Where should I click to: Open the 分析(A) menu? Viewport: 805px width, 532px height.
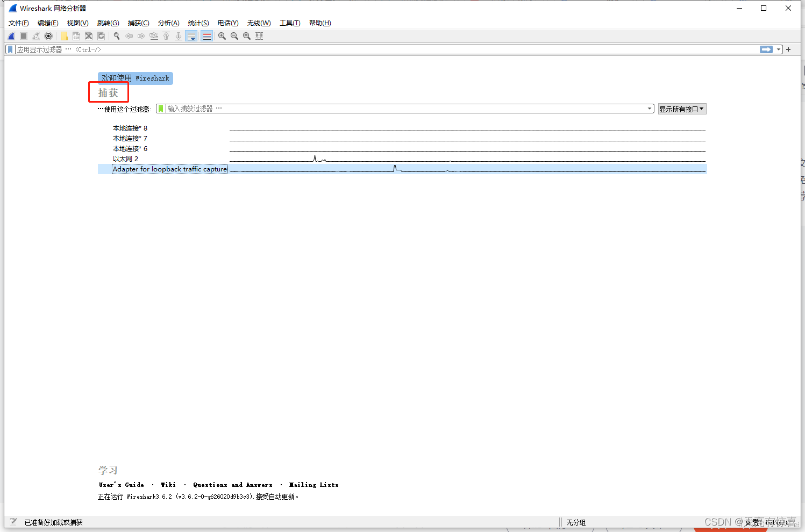[168, 23]
